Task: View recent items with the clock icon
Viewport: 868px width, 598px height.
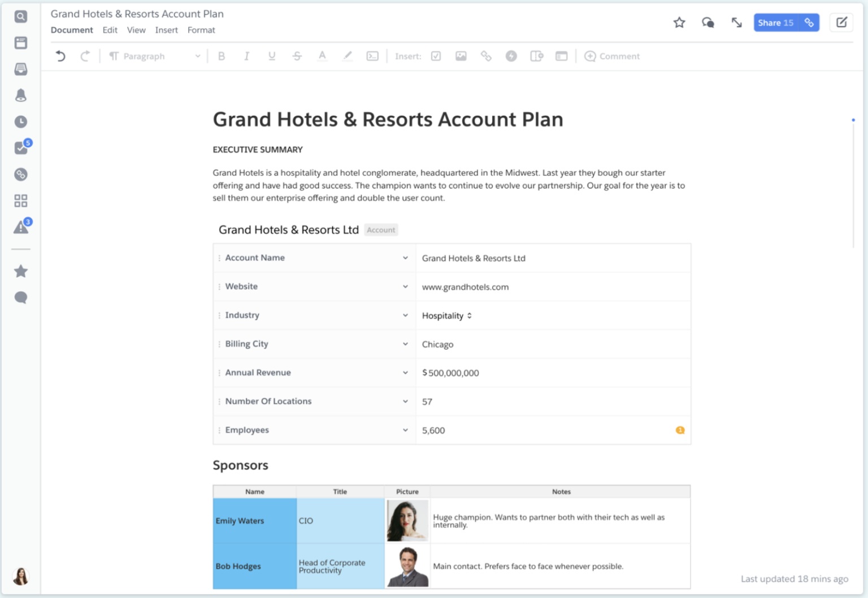Action: click(x=20, y=121)
